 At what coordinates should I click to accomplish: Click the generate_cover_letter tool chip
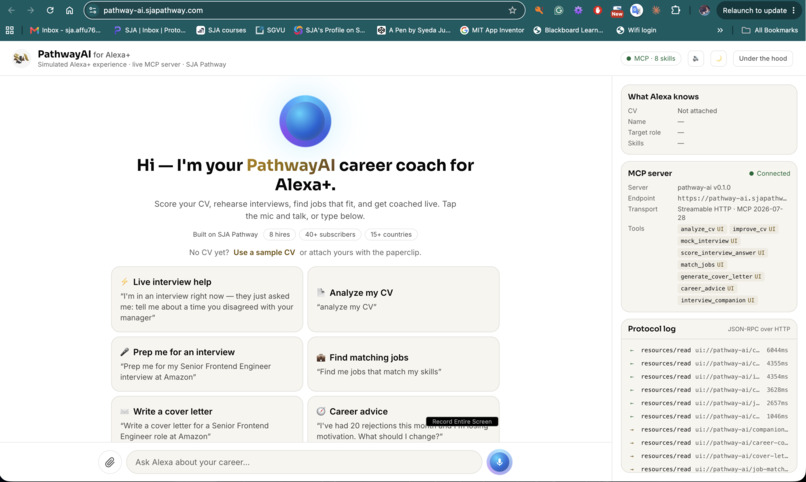721,276
